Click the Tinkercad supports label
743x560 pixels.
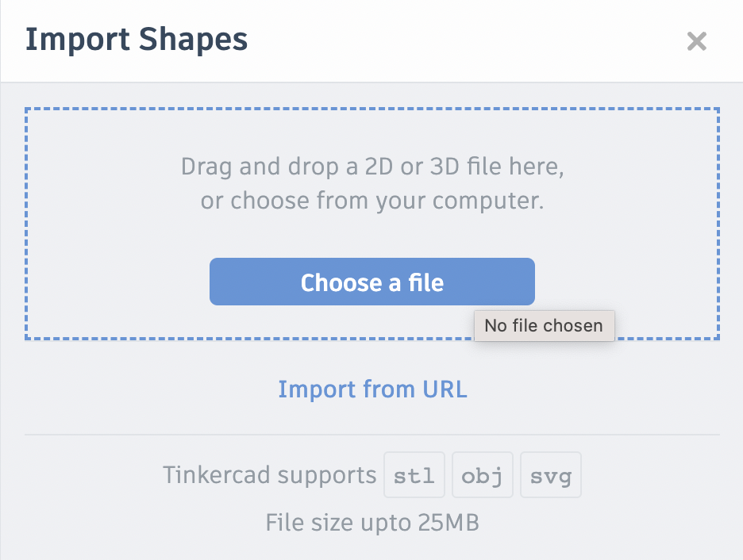[269, 475]
